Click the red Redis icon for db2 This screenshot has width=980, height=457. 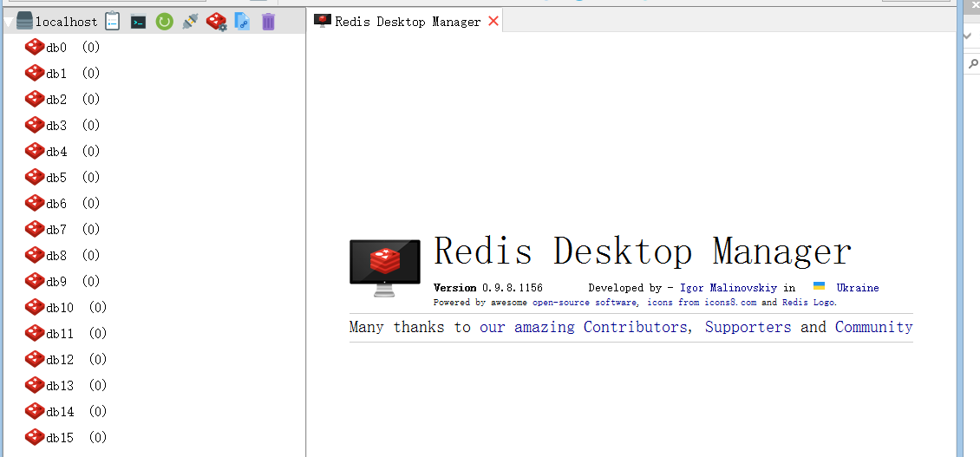coord(35,99)
